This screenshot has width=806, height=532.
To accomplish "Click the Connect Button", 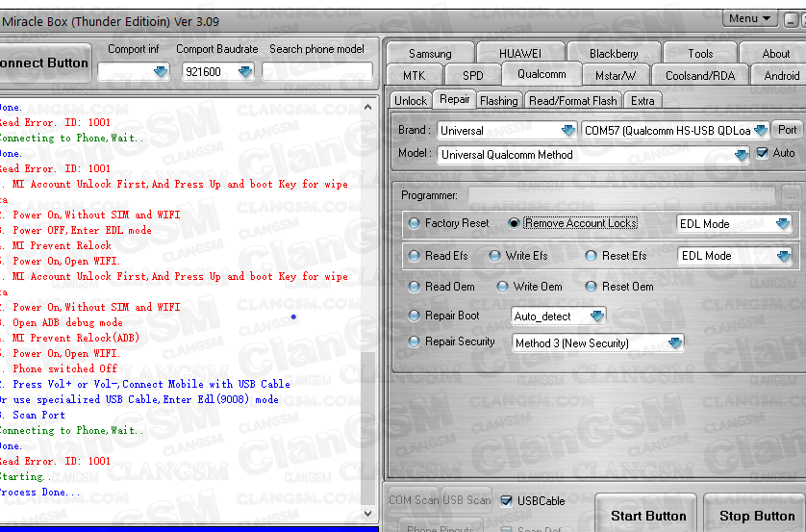I will point(45,63).
